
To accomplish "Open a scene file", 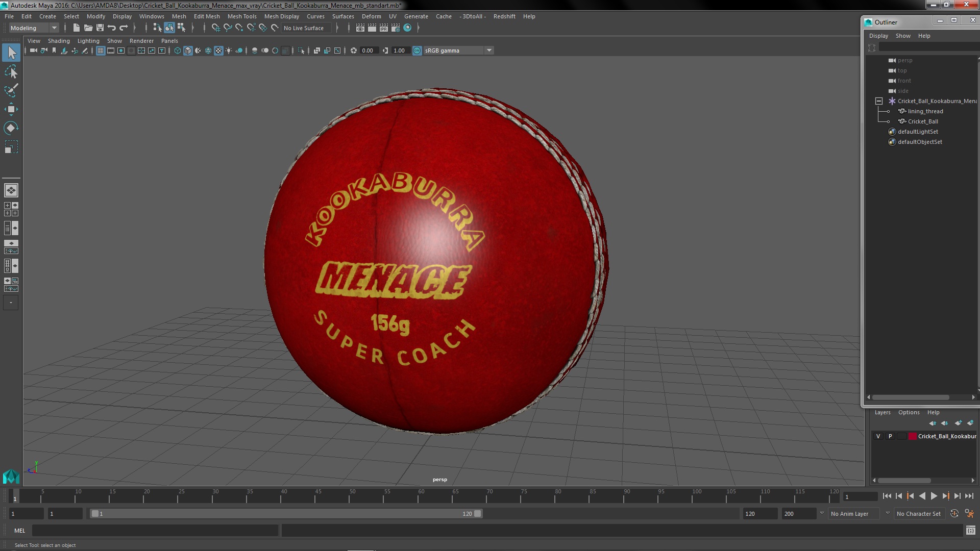I will coord(88,28).
